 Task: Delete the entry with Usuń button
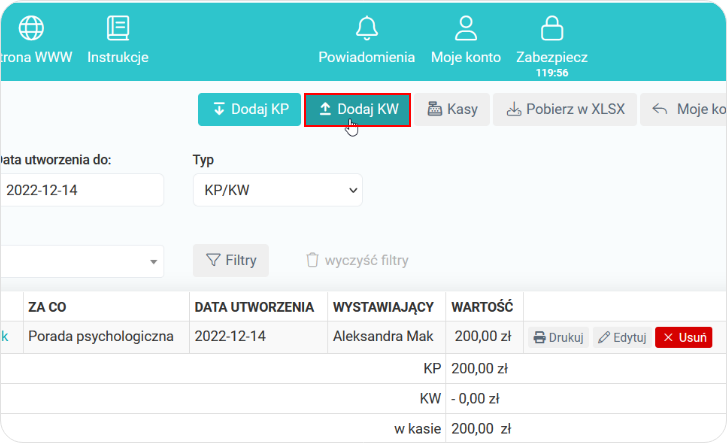coord(684,338)
